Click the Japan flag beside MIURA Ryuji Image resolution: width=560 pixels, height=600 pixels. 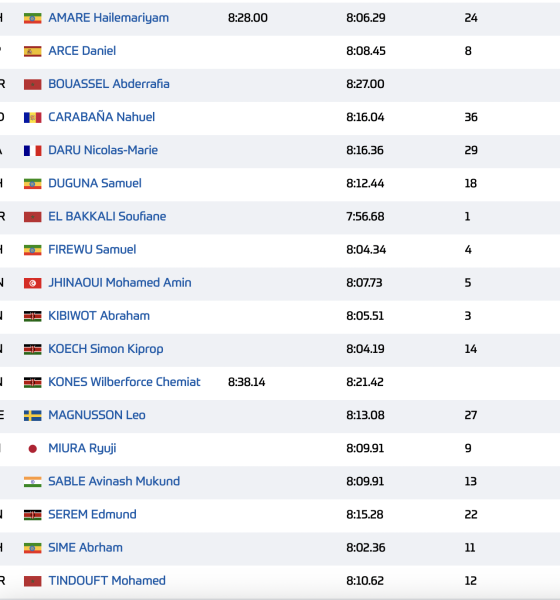pyautogui.click(x=33, y=448)
